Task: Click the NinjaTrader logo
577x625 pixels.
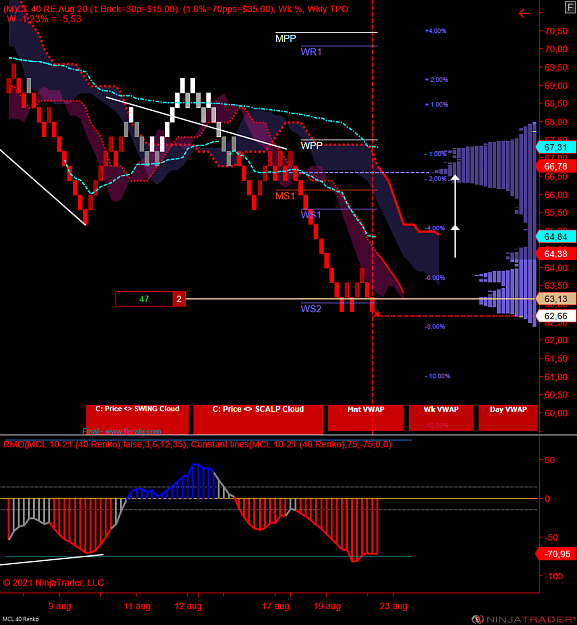Action: 524,619
